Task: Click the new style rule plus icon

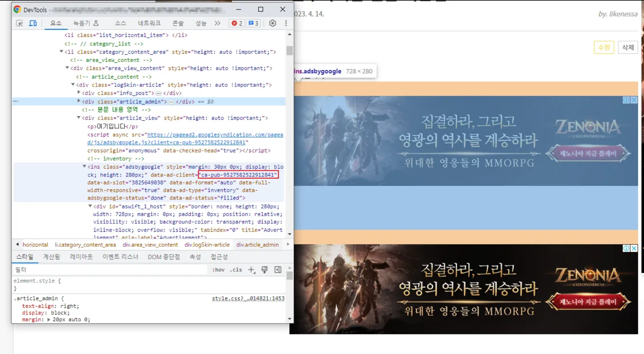Action: click(251, 270)
